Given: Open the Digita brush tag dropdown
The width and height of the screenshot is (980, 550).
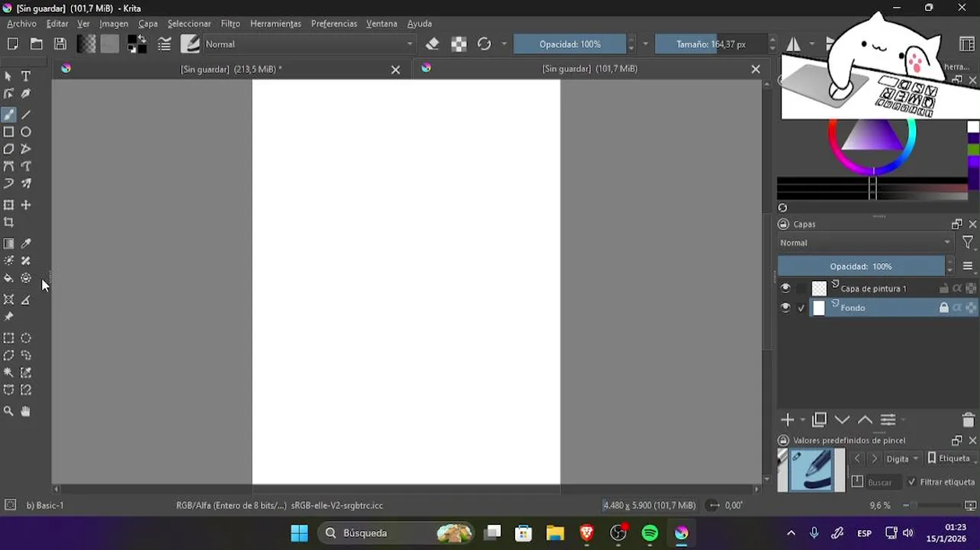Looking at the screenshot, I should point(903,458).
